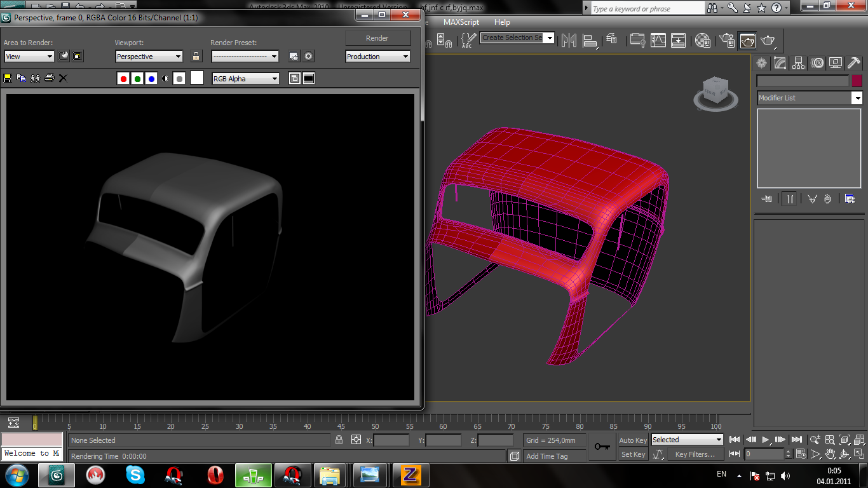Expand the Modifier List dropdown
868x488 pixels.
[x=810, y=98]
